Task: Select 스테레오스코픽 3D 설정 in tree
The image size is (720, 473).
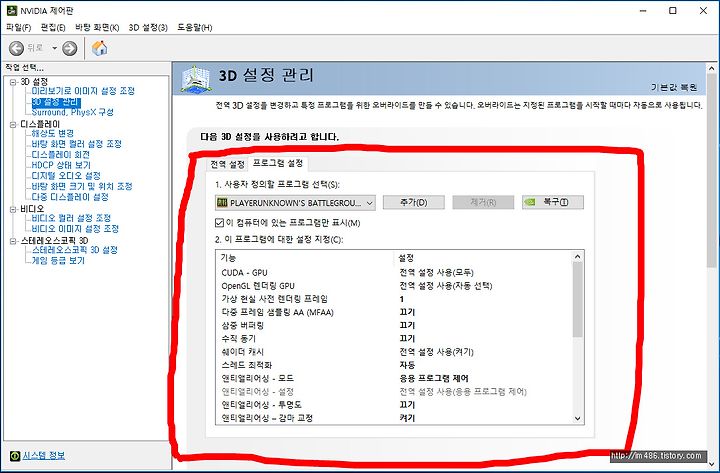Action: 75,250
